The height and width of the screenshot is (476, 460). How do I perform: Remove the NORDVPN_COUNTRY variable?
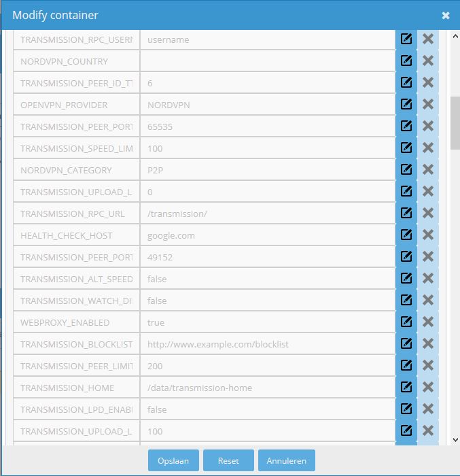[428, 61]
